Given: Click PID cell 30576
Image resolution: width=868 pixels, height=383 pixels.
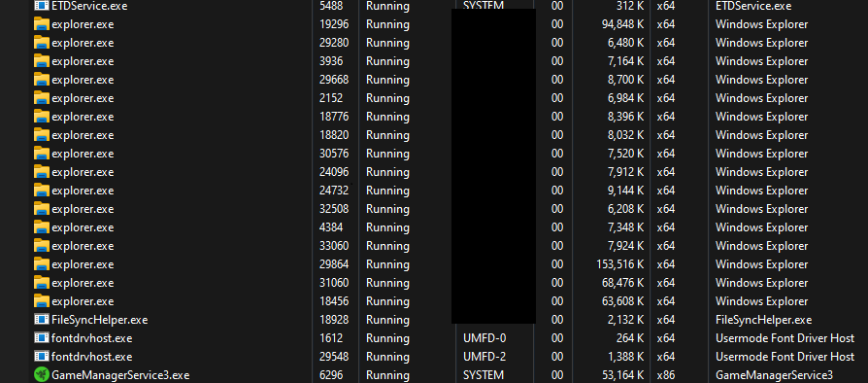Looking at the screenshot, I should (x=334, y=154).
